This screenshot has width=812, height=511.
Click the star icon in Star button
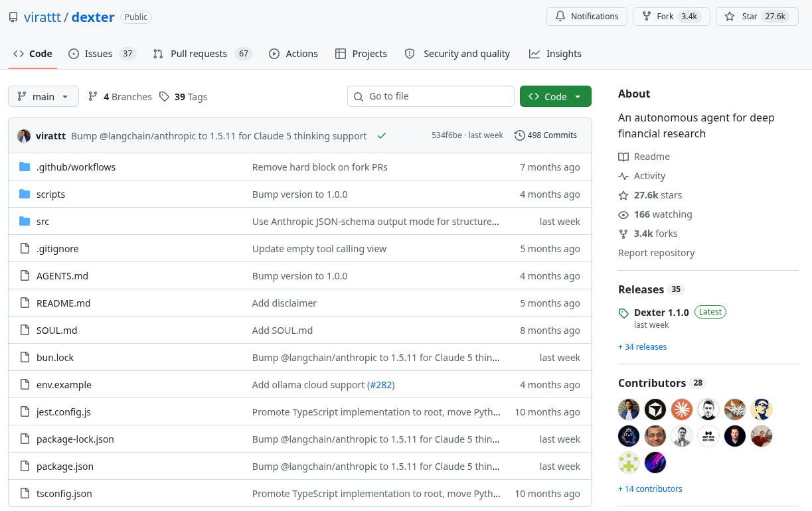pyautogui.click(x=730, y=17)
